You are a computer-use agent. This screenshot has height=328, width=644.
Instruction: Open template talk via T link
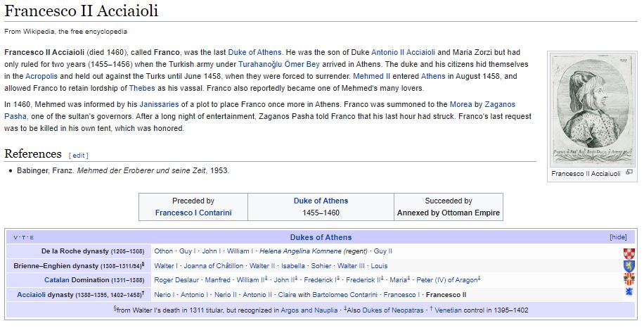point(24,238)
